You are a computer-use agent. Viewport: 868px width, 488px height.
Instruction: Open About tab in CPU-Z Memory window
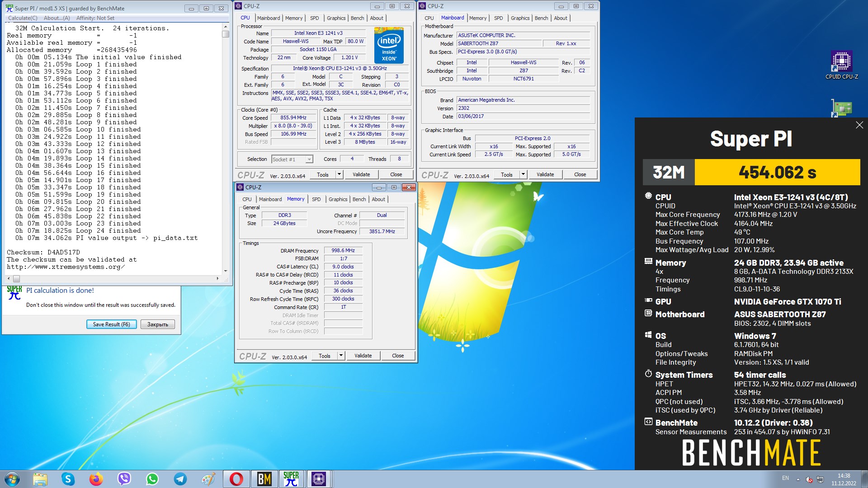point(378,199)
